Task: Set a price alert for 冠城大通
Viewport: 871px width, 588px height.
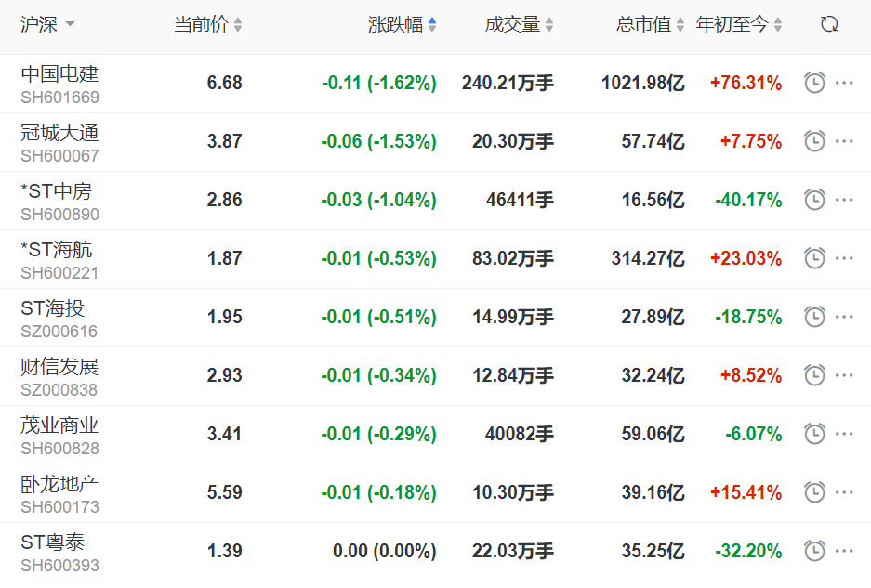Action: pos(814,141)
